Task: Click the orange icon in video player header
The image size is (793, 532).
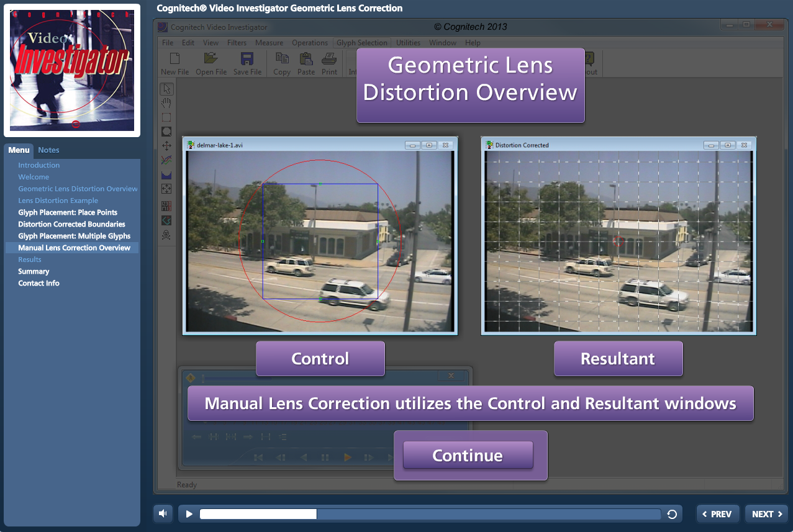Action: 191,377
